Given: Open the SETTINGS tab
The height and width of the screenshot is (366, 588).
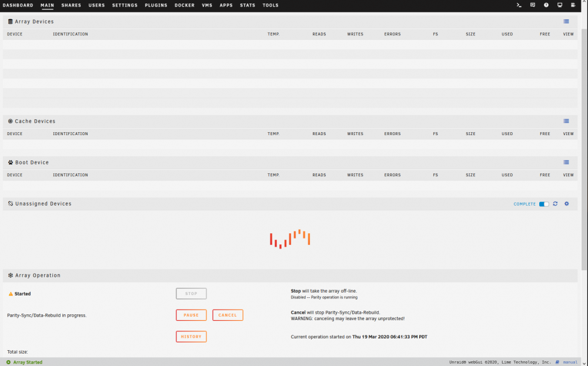Looking at the screenshot, I should [x=125, y=5].
